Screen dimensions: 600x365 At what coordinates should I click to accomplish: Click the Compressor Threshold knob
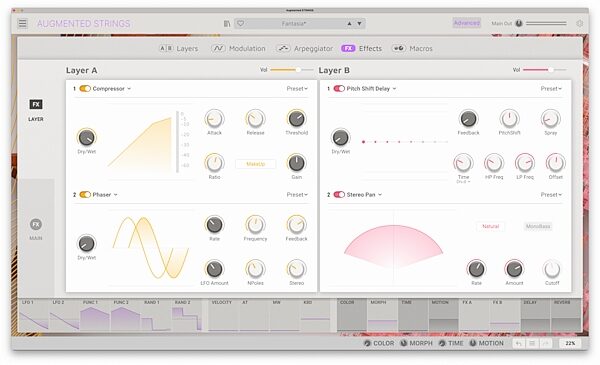click(297, 119)
